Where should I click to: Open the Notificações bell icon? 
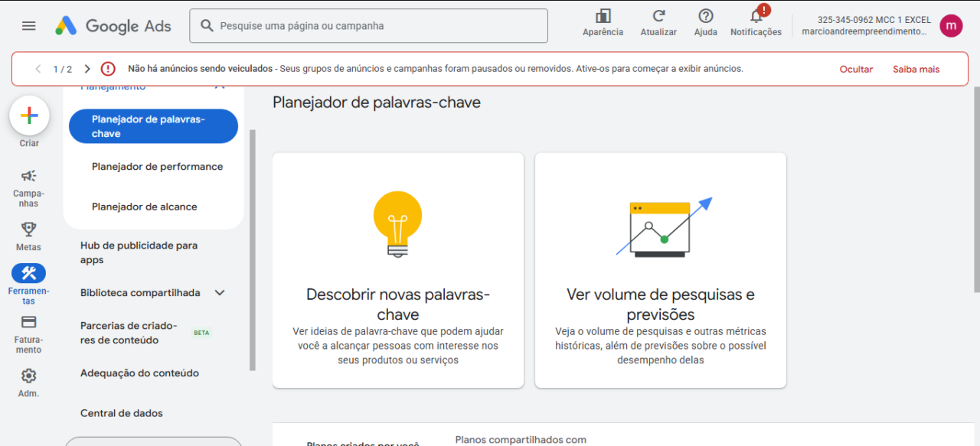point(756,17)
